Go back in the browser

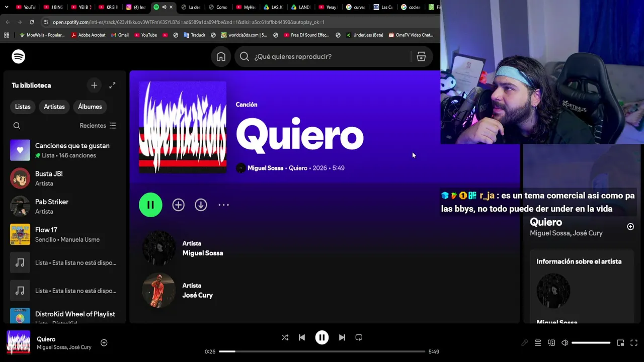[x=8, y=22]
